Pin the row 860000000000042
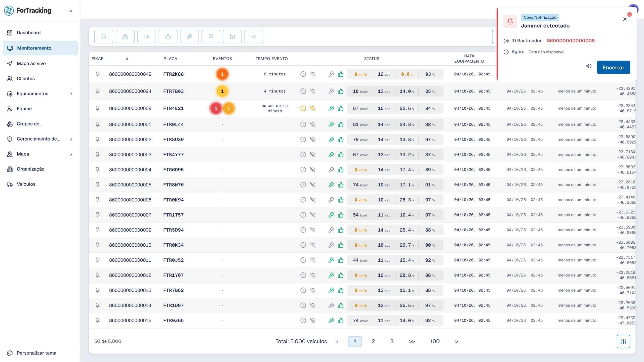 [98, 74]
